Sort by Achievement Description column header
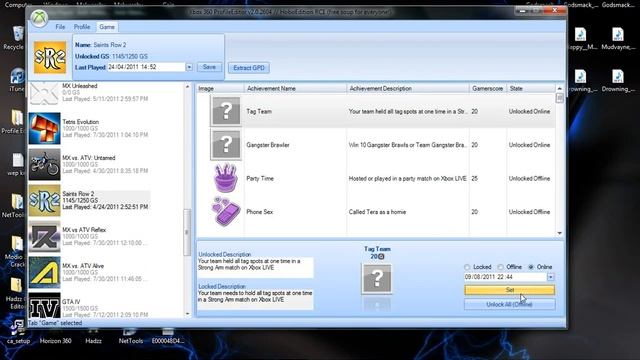The width and height of the screenshot is (640, 360). coord(408,88)
